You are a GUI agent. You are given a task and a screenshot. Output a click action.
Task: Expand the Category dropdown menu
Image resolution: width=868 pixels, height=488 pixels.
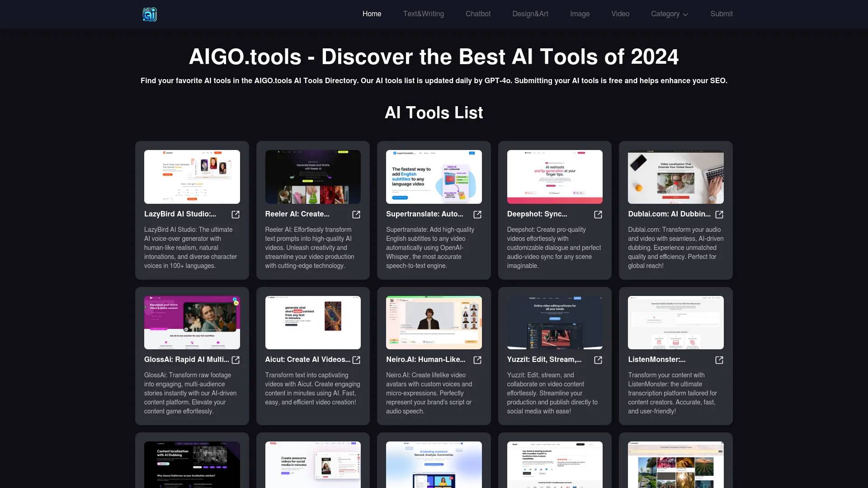click(670, 14)
